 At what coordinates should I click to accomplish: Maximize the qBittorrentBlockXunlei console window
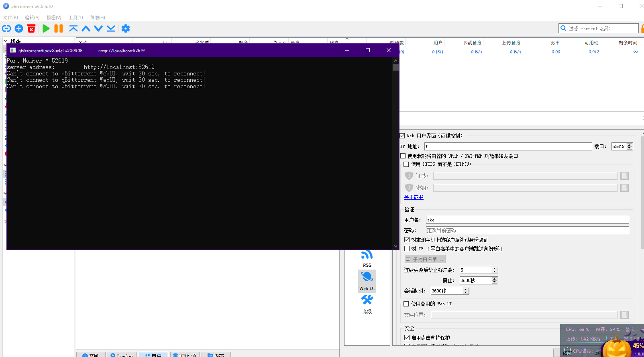click(x=368, y=50)
